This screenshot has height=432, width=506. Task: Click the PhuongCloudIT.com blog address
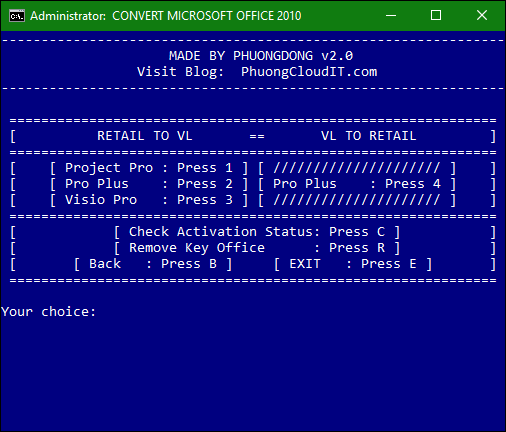(309, 72)
